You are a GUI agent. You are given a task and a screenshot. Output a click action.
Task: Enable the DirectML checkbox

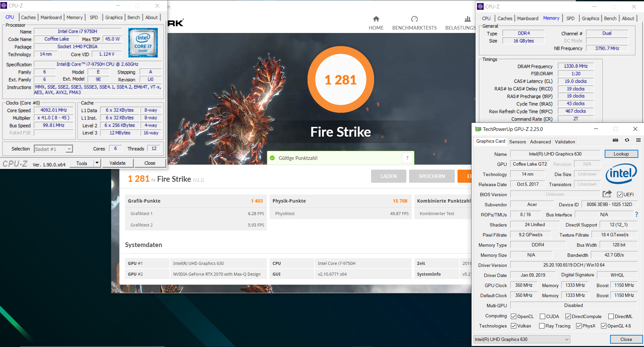coord(611,316)
